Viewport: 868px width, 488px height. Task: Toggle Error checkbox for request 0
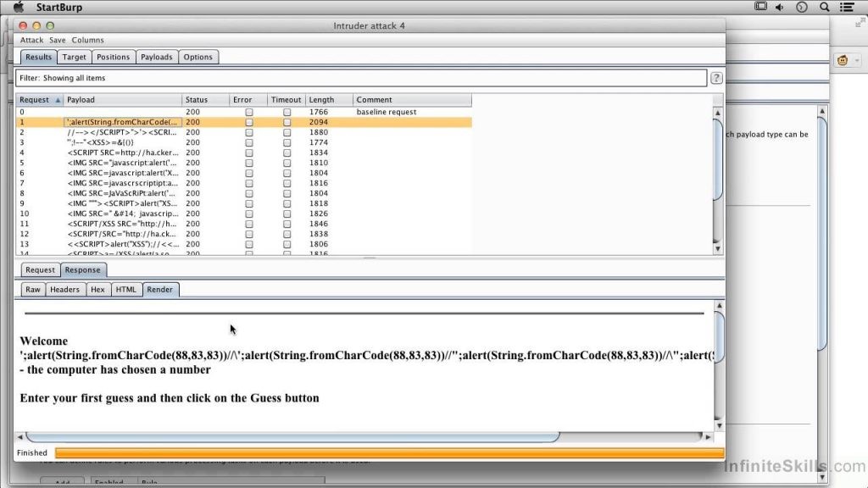[249, 113]
